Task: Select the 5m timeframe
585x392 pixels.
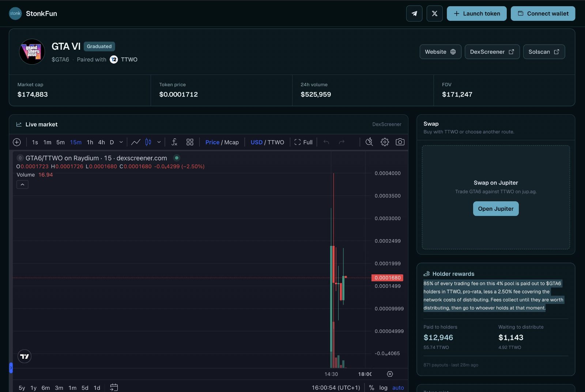Action: pos(61,142)
